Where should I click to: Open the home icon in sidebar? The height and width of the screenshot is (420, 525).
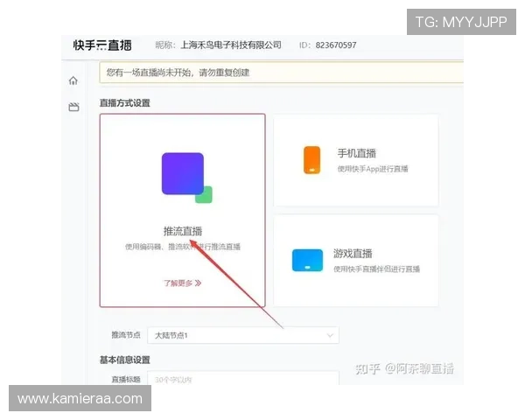pos(73,80)
